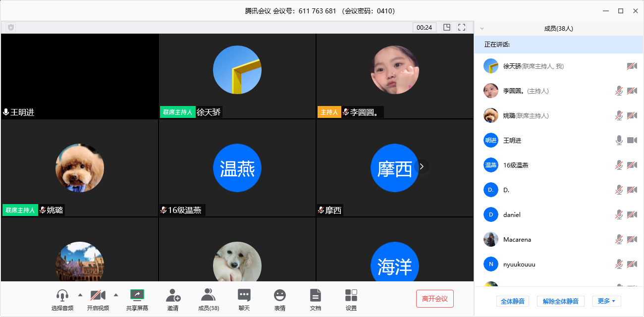Open the Documents (文档) icon
644x317 pixels.
tap(316, 296)
